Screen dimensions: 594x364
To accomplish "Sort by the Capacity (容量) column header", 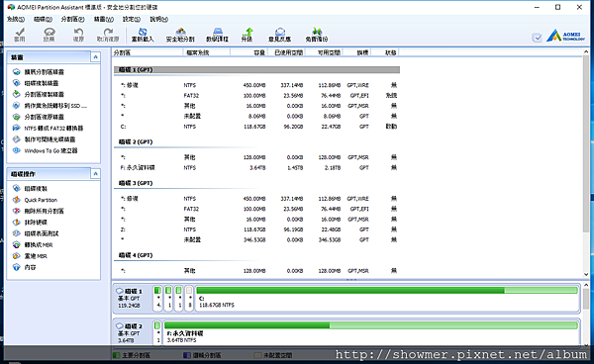I will [248, 52].
